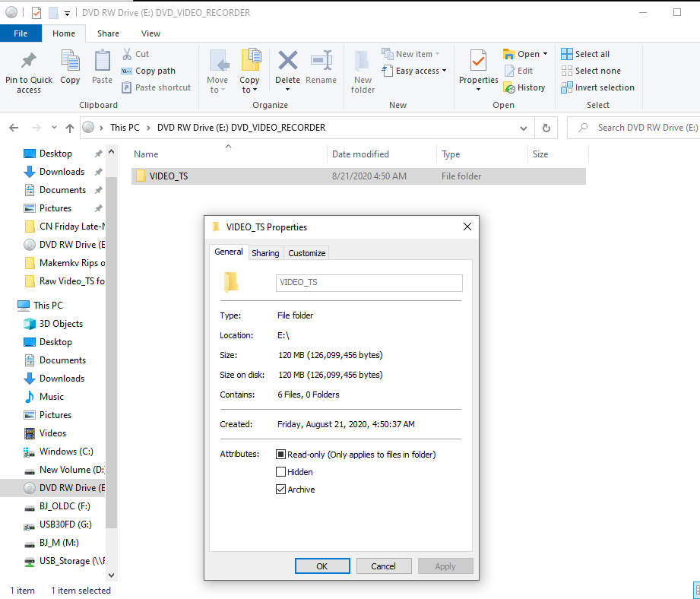Open the Sharing tab in Properties
Image resolution: width=700 pixels, height=599 pixels.
pos(265,253)
